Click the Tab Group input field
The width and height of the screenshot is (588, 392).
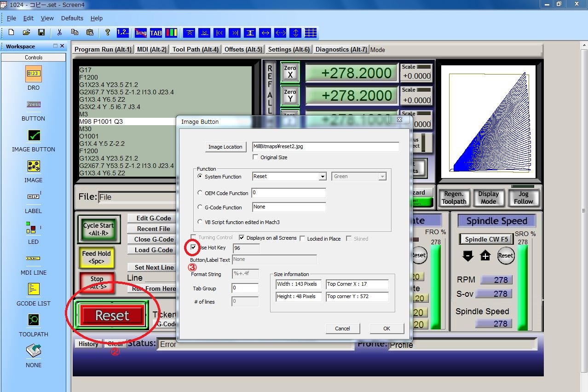coord(245,288)
